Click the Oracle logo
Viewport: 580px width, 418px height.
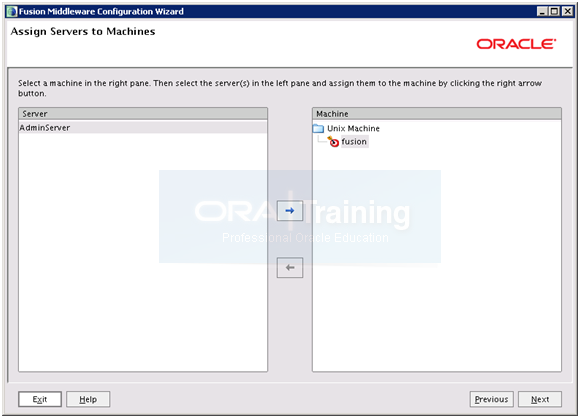[516, 44]
